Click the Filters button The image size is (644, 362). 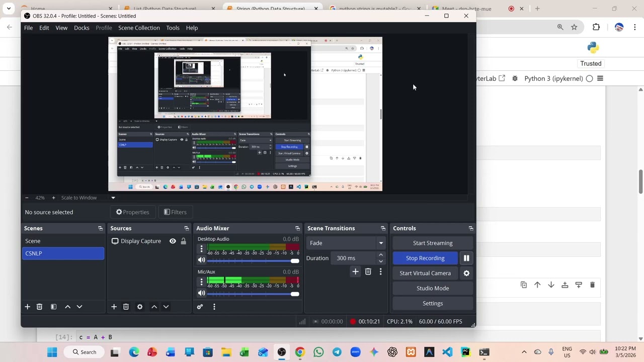tap(175, 212)
